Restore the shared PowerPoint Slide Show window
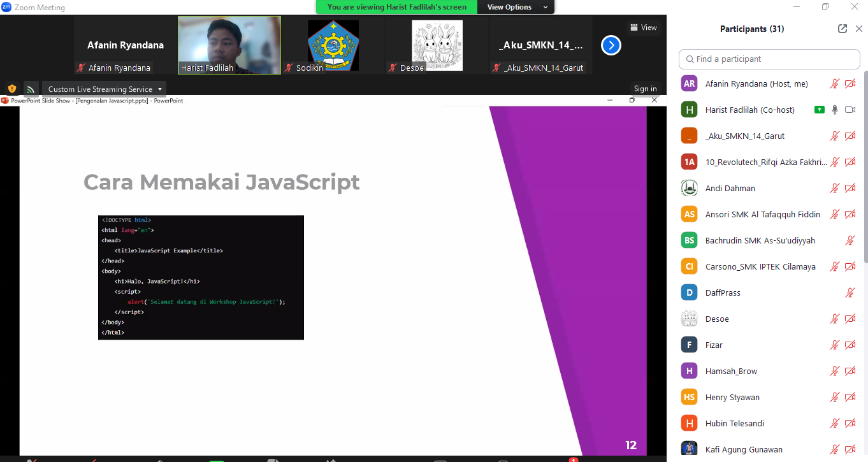Image resolution: width=868 pixels, height=462 pixels. coord(632,100)
